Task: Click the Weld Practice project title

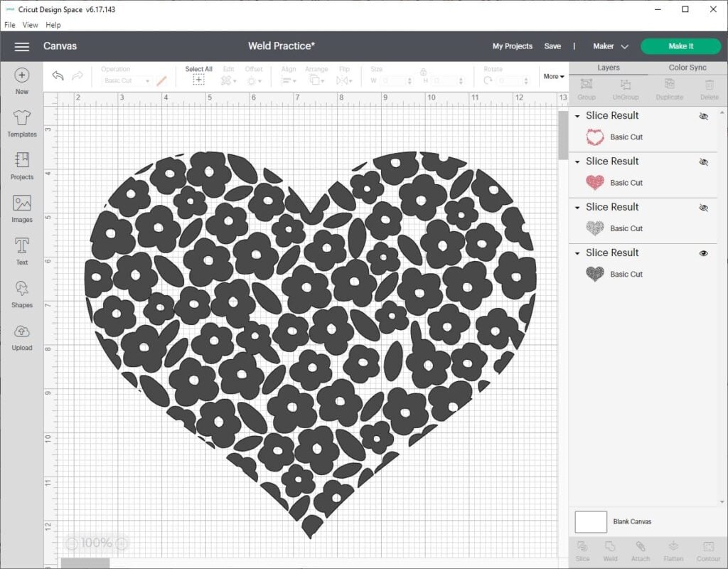Action: [x=282, y=46]
